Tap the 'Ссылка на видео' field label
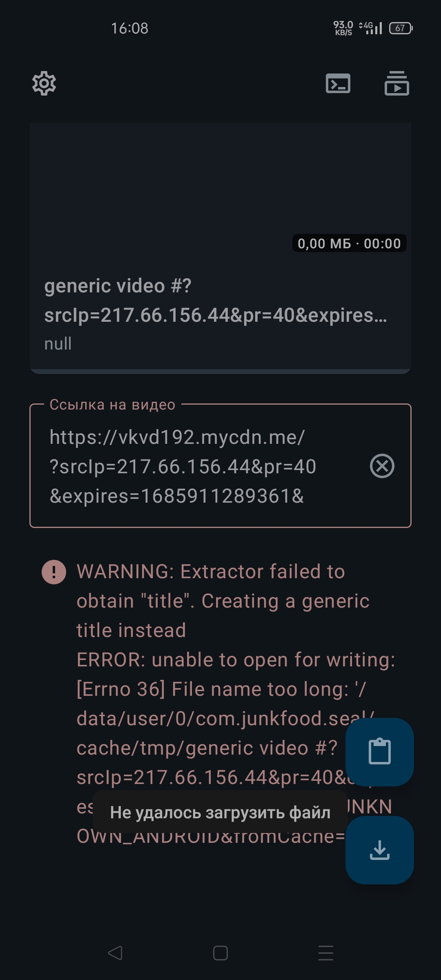The image size is (441, 980). click(x=112, y=405)
